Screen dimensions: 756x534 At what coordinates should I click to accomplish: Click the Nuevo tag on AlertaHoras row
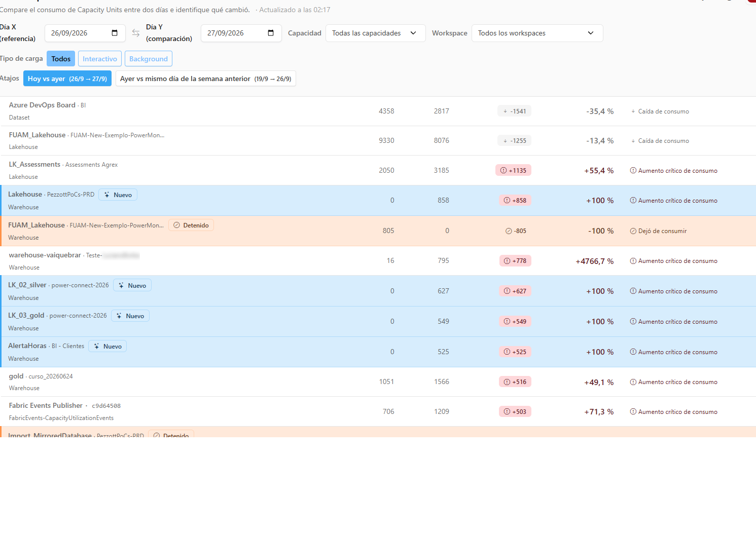[x=107, y=346]
